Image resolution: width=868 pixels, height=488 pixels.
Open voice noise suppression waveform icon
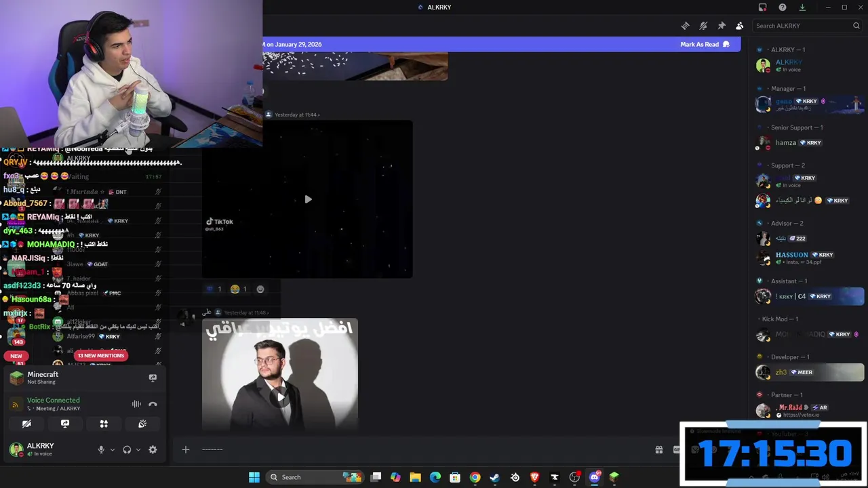pyautogui.click(x=136, y=404)
